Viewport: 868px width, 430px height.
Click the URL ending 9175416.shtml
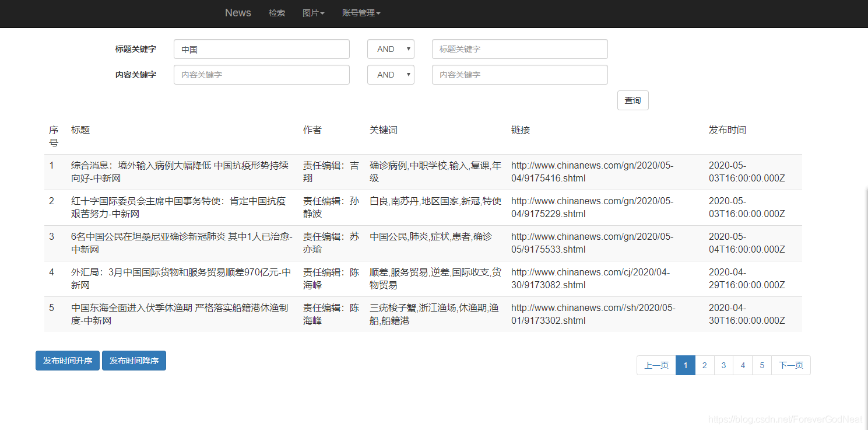[x=592, y=172]
